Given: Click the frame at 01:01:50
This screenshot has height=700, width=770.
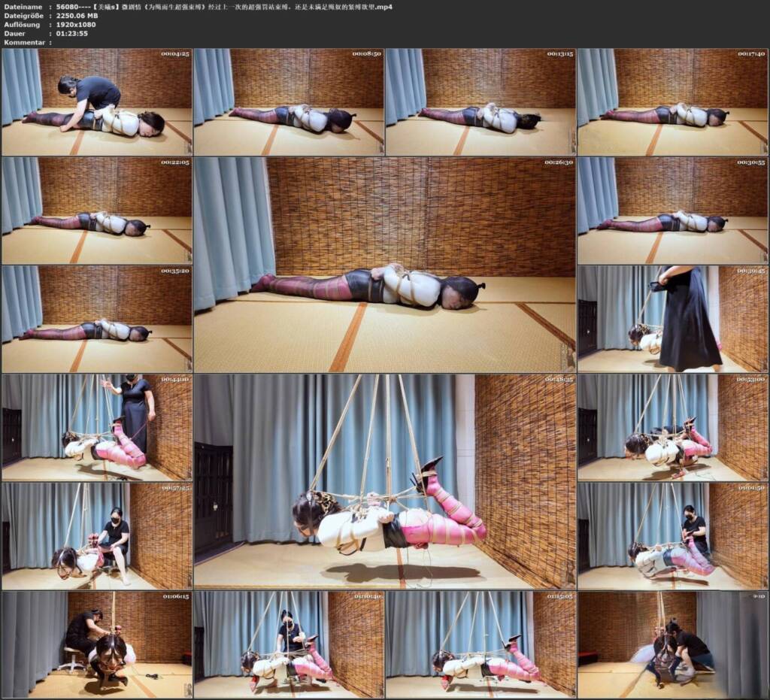Looking at the screenshot, I should [673, 536].
